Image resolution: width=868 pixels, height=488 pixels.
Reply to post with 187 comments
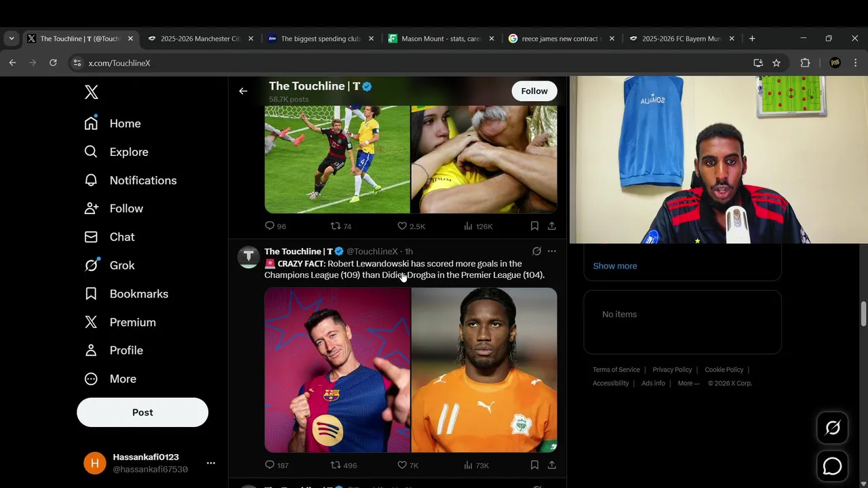pos(276,465)
